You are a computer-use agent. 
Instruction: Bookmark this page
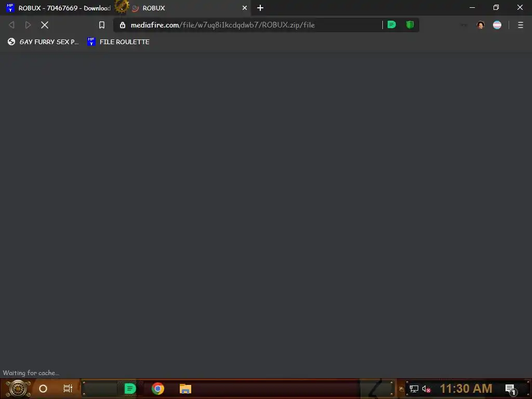pos(102,25)
